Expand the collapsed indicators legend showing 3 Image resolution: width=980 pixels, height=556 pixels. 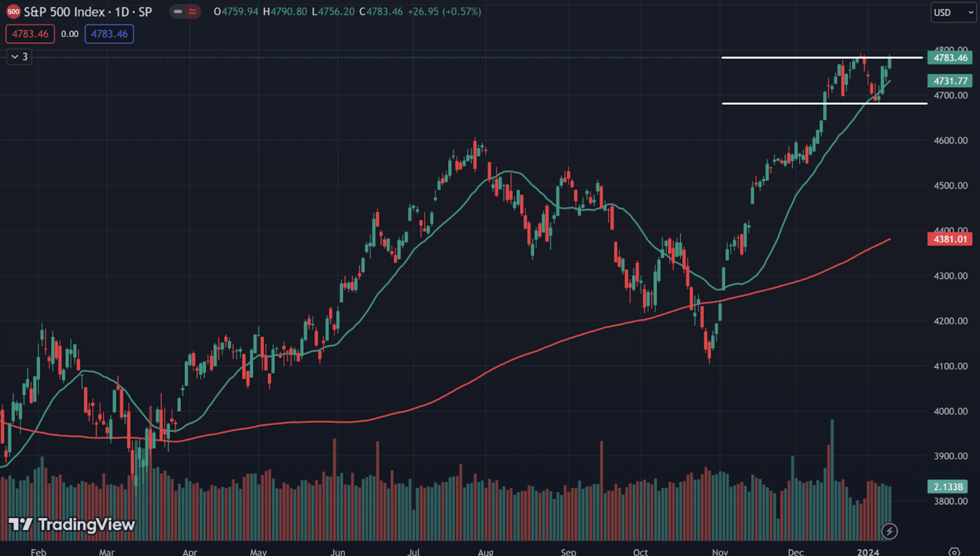click(x=19, y=57)
